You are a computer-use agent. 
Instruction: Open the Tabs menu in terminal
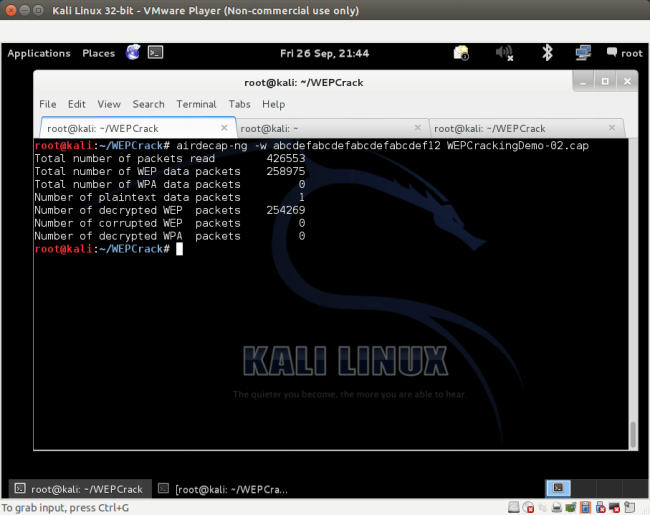click(x=239, y=104)
